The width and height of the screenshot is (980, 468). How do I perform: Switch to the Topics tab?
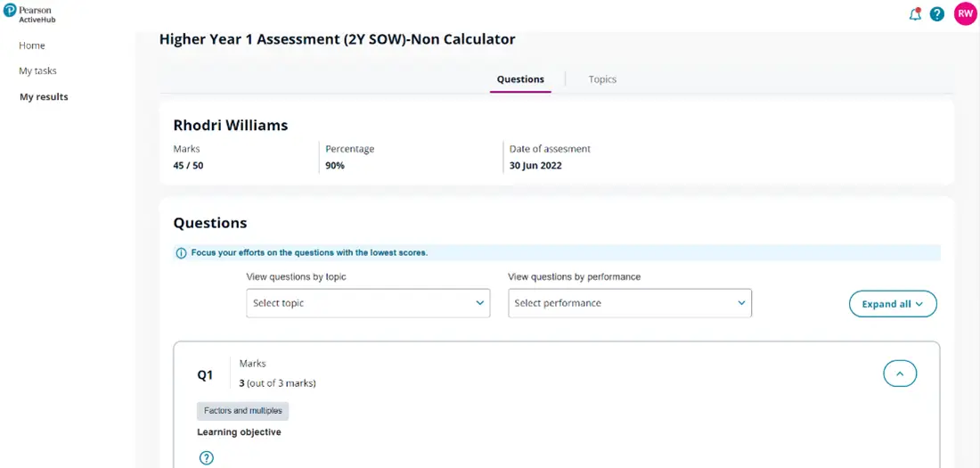(x=602, y=79)
